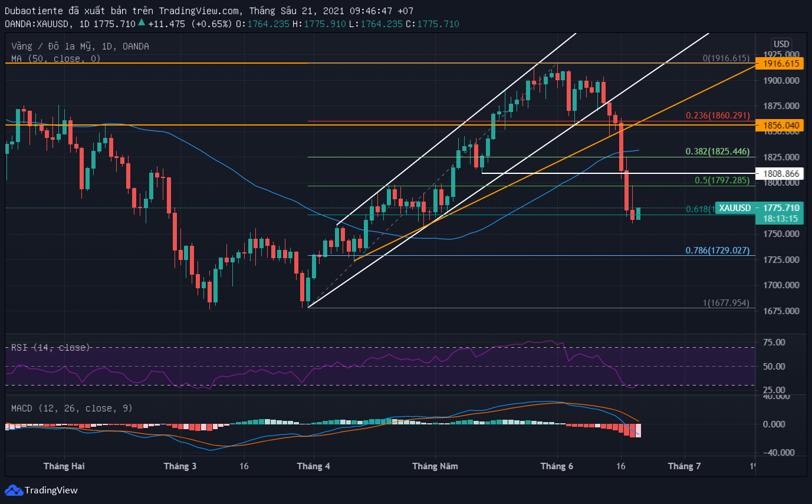The image size is (812, 504).
Task: Select the 0(1916.615) Fibonacci level label
Action: click(x=726, y=58)
